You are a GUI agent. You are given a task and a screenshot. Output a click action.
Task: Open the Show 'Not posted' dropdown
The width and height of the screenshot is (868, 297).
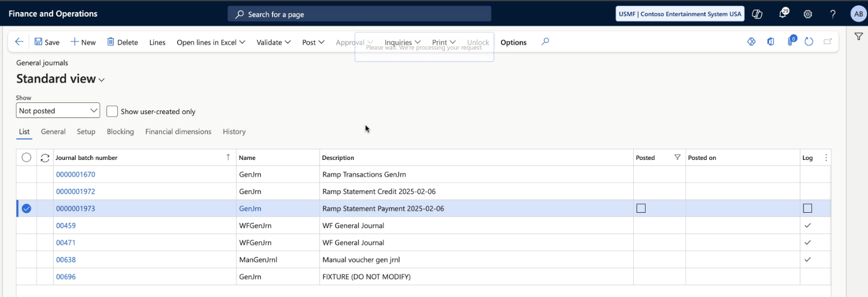pyautogui.click(x=58, y=111)
